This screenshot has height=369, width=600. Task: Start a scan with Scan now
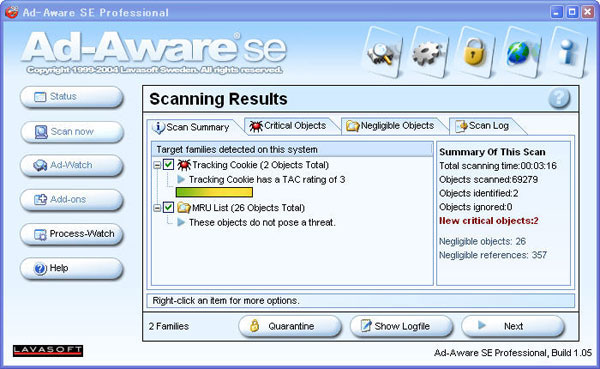coord(72,132)
